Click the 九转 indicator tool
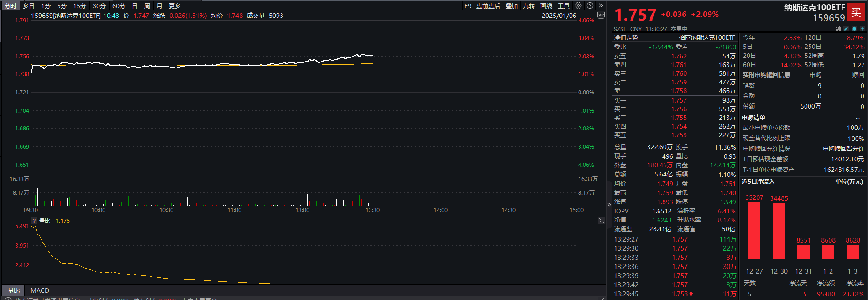Image resolution: width=868 pixels, height=300 pixels. (529, 6)
